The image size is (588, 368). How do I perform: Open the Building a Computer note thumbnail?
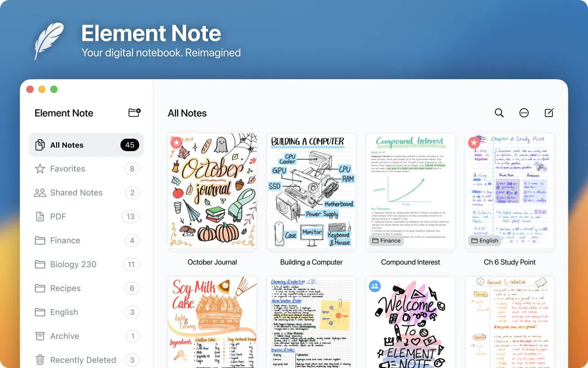311,191
